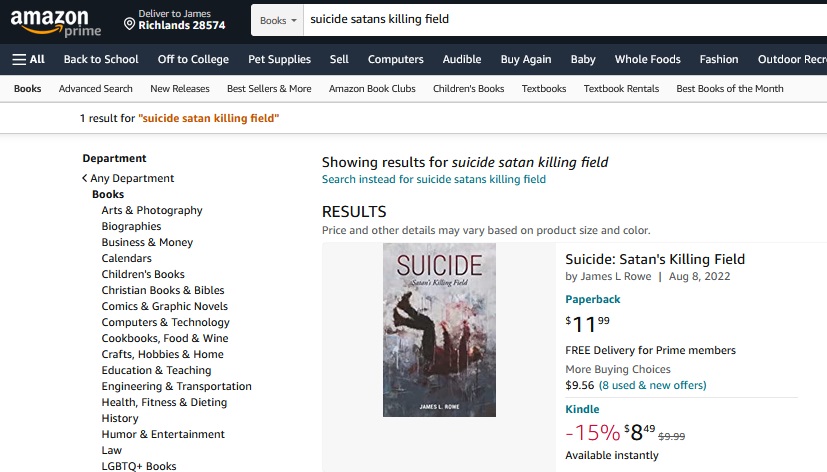Open the Back to School page

tap(101, 59)
